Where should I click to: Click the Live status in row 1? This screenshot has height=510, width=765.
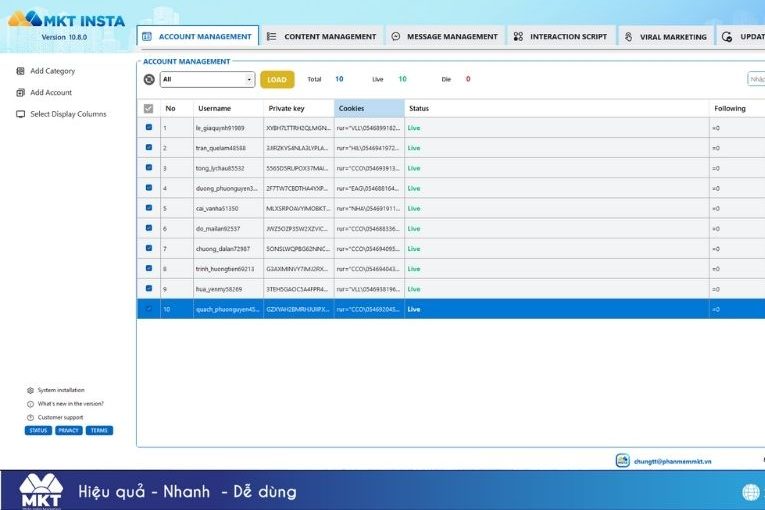click(414, 128)
